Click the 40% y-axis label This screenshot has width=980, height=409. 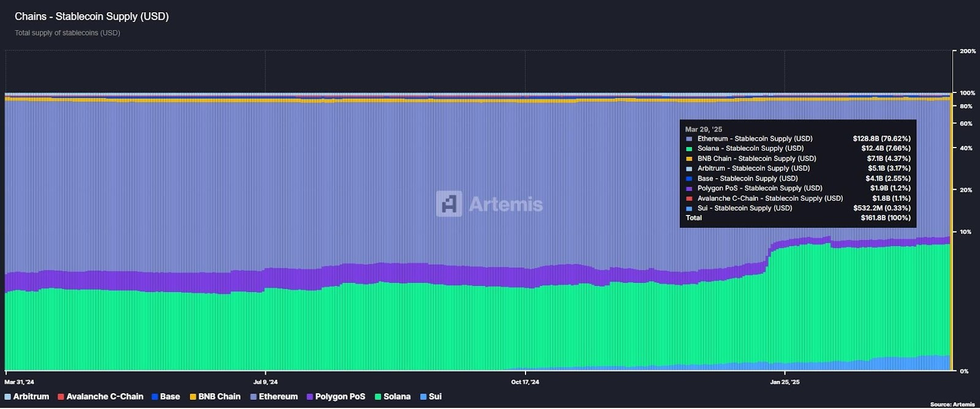966,148
